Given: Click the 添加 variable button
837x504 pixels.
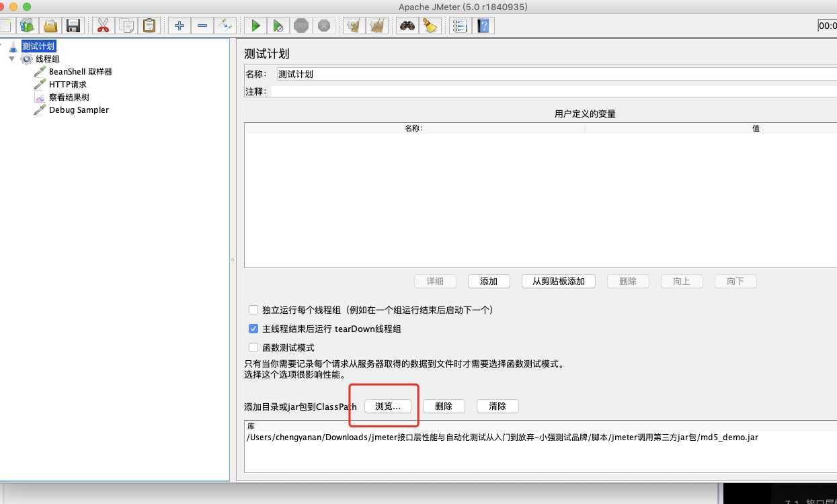Looking at the screenshot, I should point(489,282).
